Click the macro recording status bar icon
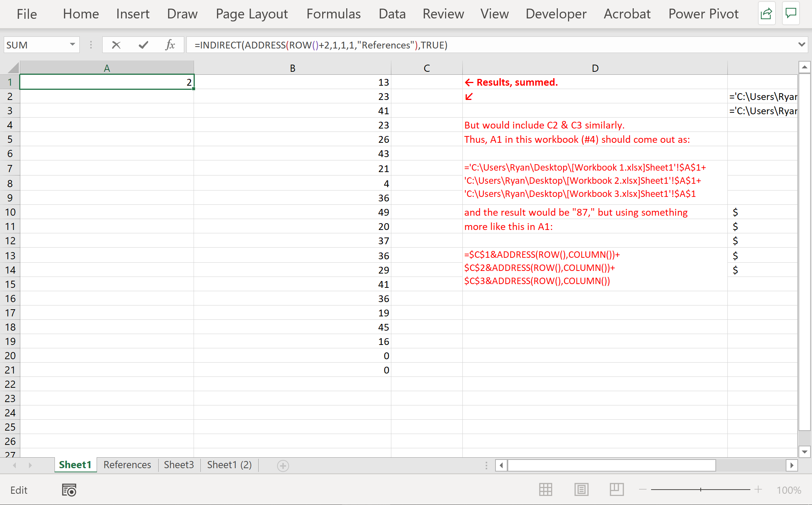 click(x=69, y=490)
